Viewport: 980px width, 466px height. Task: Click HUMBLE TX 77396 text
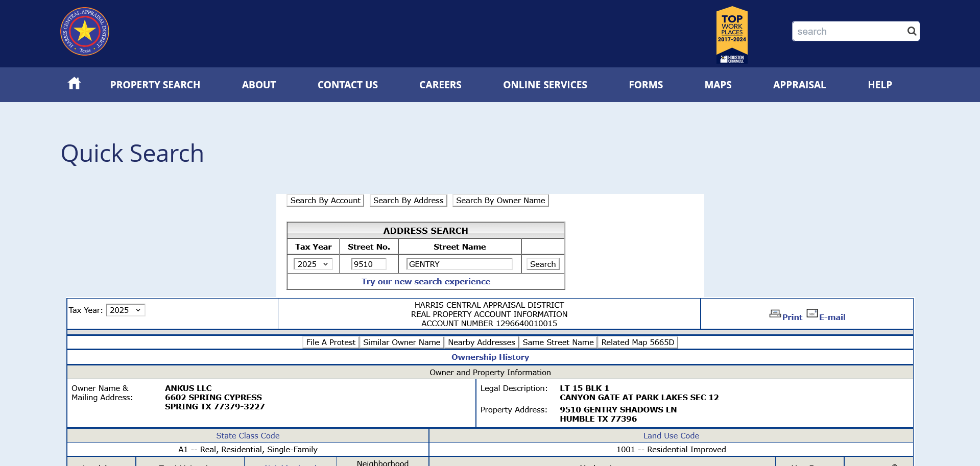click(599, 419)
